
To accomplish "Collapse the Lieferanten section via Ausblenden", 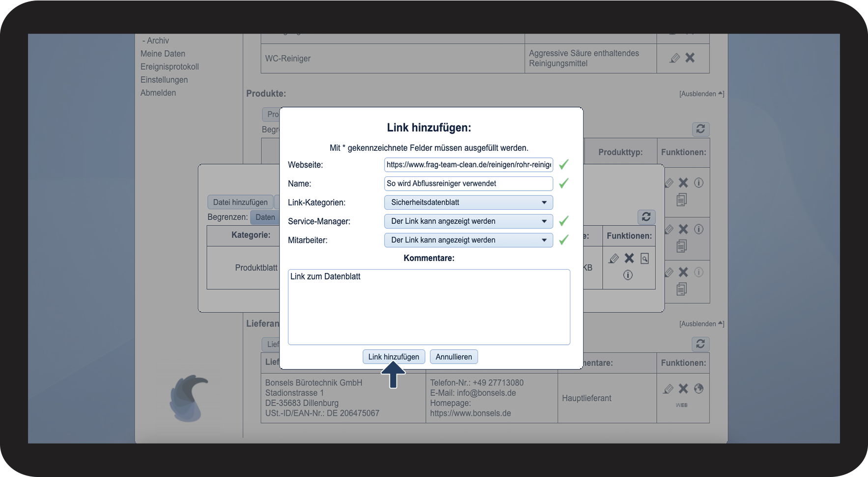I will coord(701,324).
